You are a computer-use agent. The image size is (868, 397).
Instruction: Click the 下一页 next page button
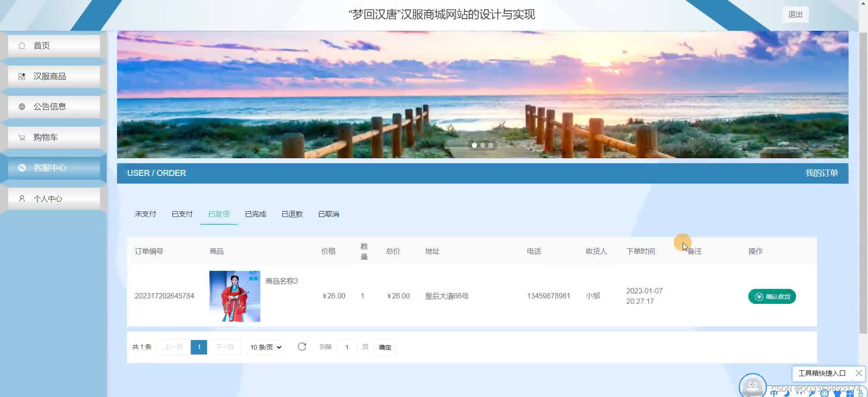tap(224, 347)
